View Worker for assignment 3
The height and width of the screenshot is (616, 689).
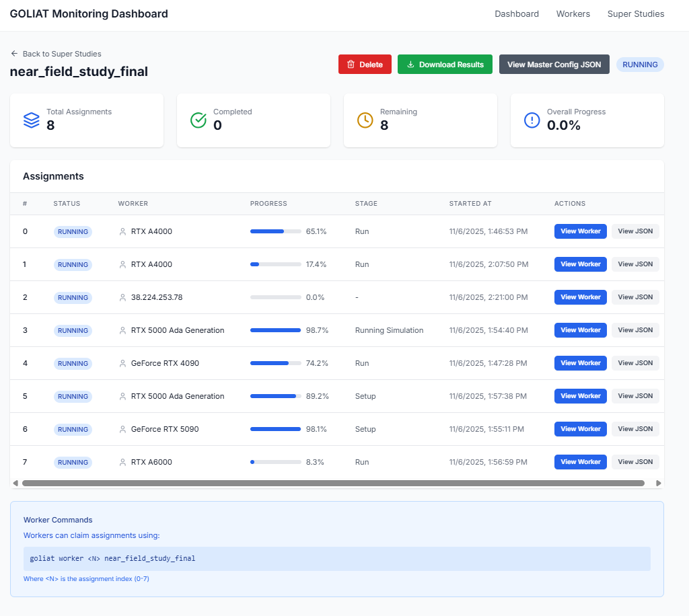[x=580, y=330]
